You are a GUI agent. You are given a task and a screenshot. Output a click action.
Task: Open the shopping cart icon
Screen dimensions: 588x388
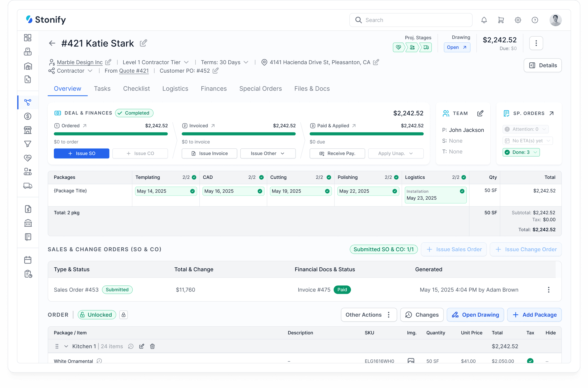(501, 20)
